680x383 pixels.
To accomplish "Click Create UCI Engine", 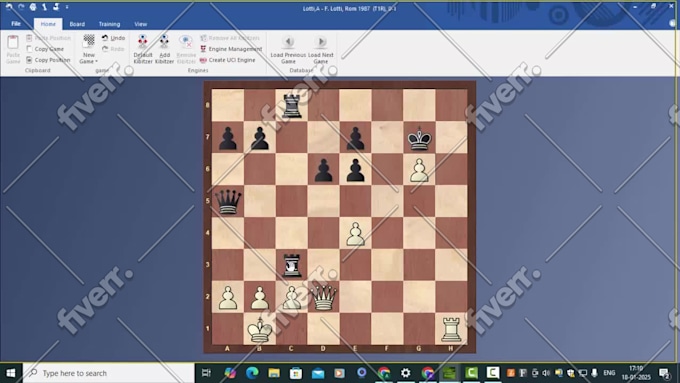I will click(x=228, y=60).
